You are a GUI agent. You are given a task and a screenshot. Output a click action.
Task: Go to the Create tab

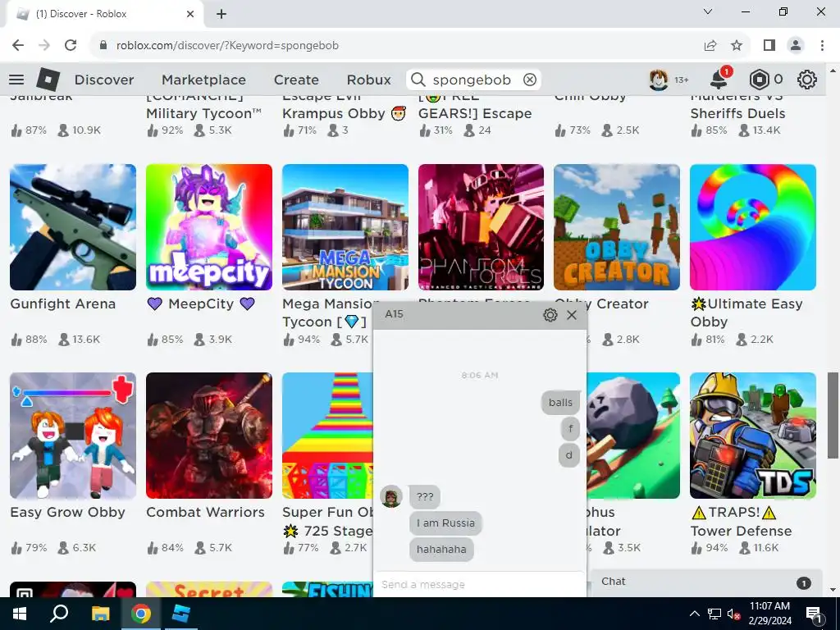pyautogui.click(x=296, y=80)
